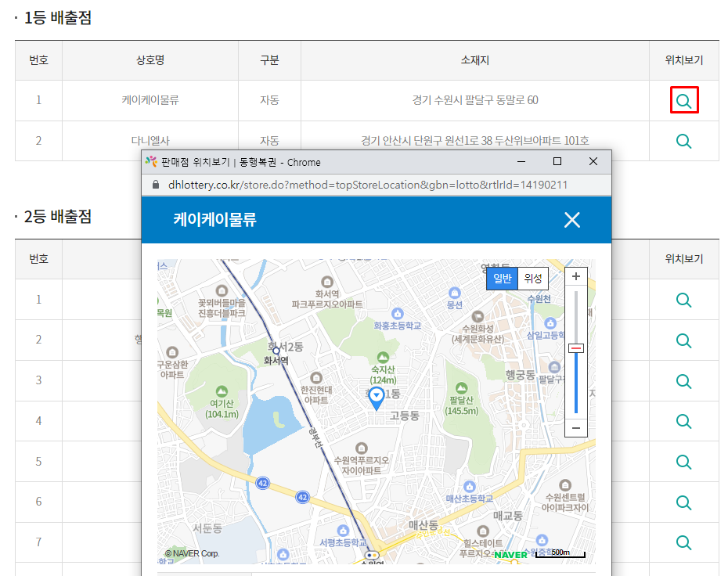The image size is (728, 576).
Task: Click the 행궁동 label on the map
Action: 520,375
